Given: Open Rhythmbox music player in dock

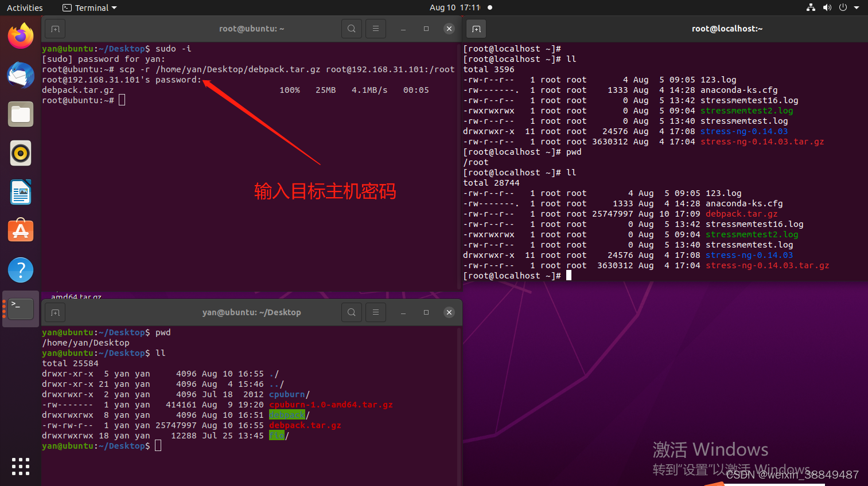Looking at the screenshot, I should click(21, 153).
